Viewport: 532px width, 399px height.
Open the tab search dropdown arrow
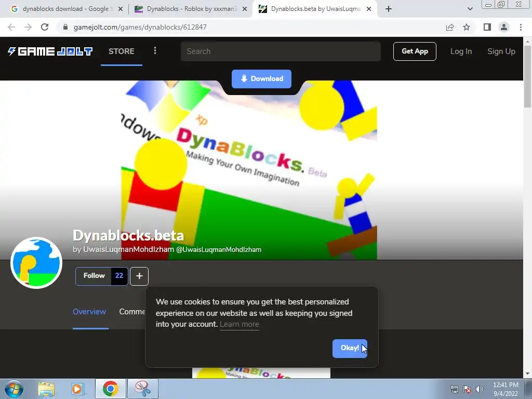click(470, 9)
